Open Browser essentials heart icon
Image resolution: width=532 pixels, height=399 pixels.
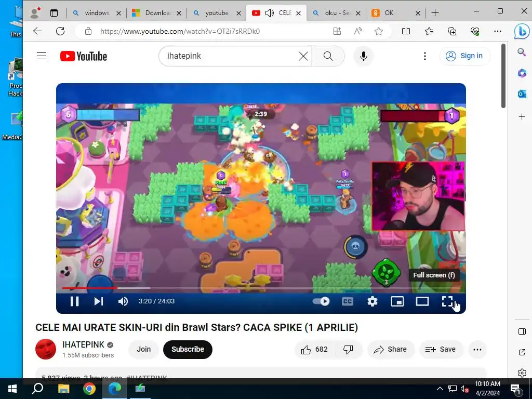[475, 31]
